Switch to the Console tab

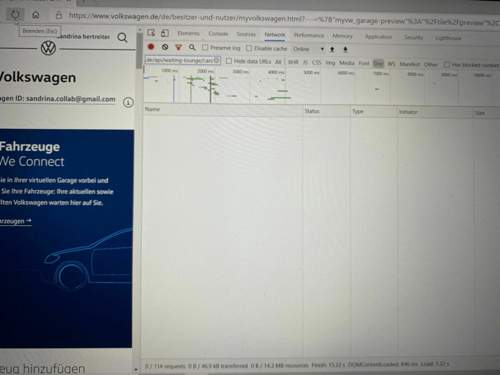pyautogui.click(x=218, y=34)
